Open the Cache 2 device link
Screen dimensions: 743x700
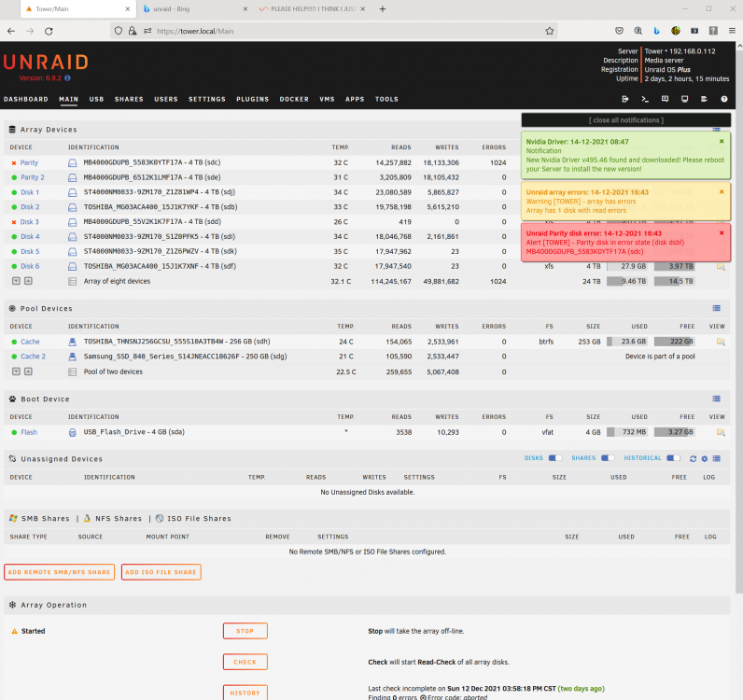[x=34, y=357]
